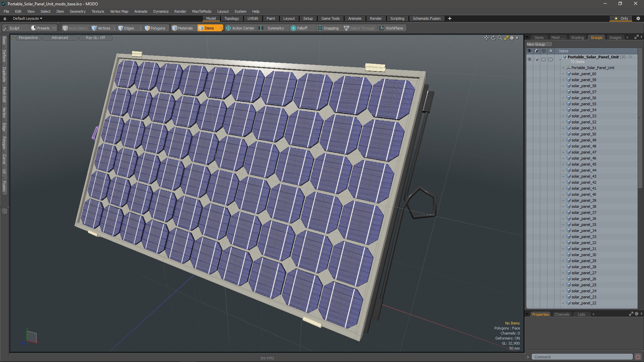Click the New Group button
644x362 pixels.
click(x=539, y=44)
